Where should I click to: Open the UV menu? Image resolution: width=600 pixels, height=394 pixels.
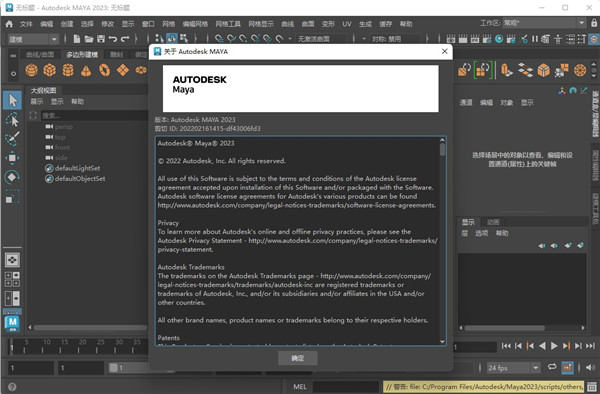coord(347,24)
